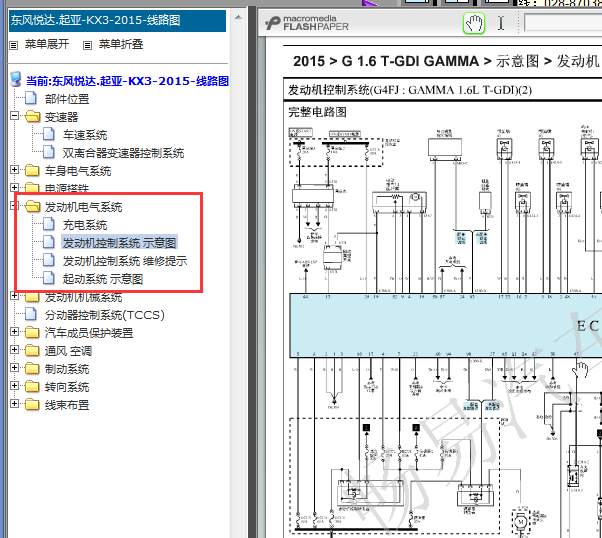The height and width of the screenshot is (538, 602).
Task: Expand the 车身电气系统 tree node
Action: (x=14, y=169)
